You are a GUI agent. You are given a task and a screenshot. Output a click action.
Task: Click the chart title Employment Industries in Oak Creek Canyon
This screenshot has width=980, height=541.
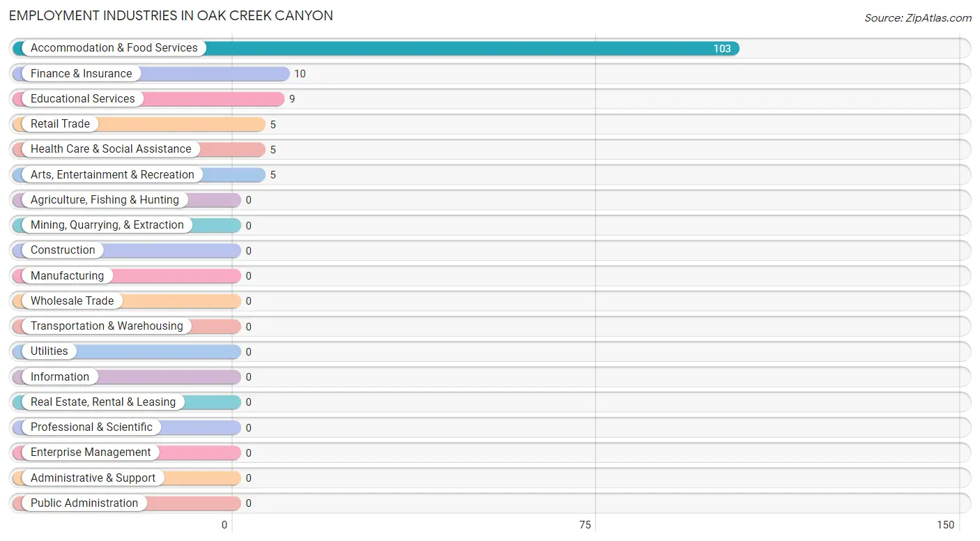click(x=171, y=15)
